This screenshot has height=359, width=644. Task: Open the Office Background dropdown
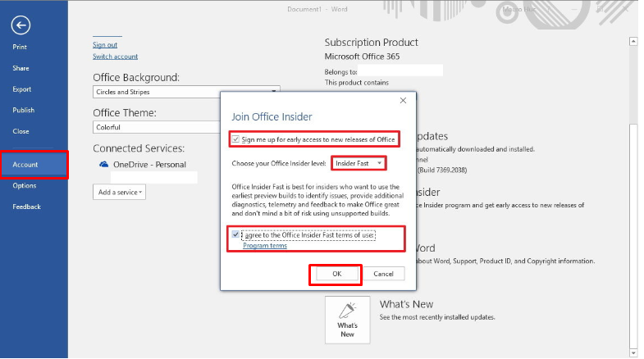pos(186,92)
